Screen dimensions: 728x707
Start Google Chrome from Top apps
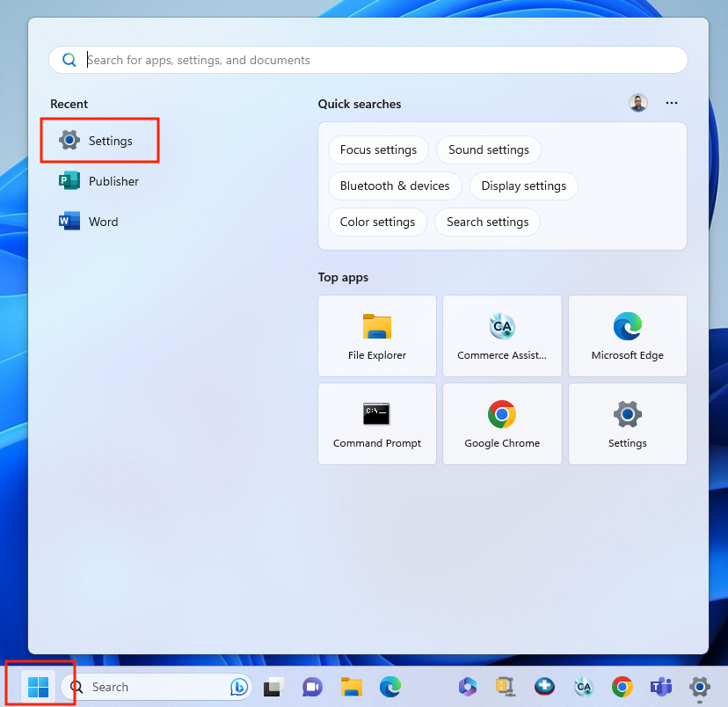pos(502,423)
